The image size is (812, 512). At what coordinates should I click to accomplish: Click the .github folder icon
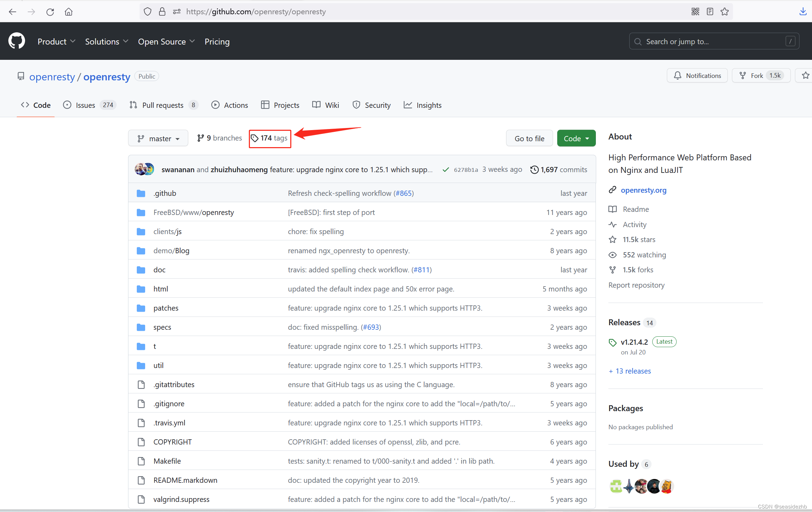(141, 193)
